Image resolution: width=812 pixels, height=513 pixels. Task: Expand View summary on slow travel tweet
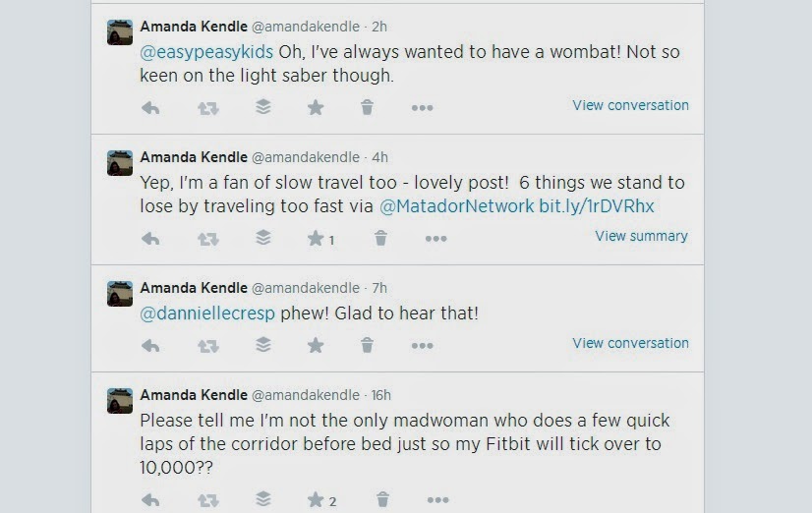641,236
